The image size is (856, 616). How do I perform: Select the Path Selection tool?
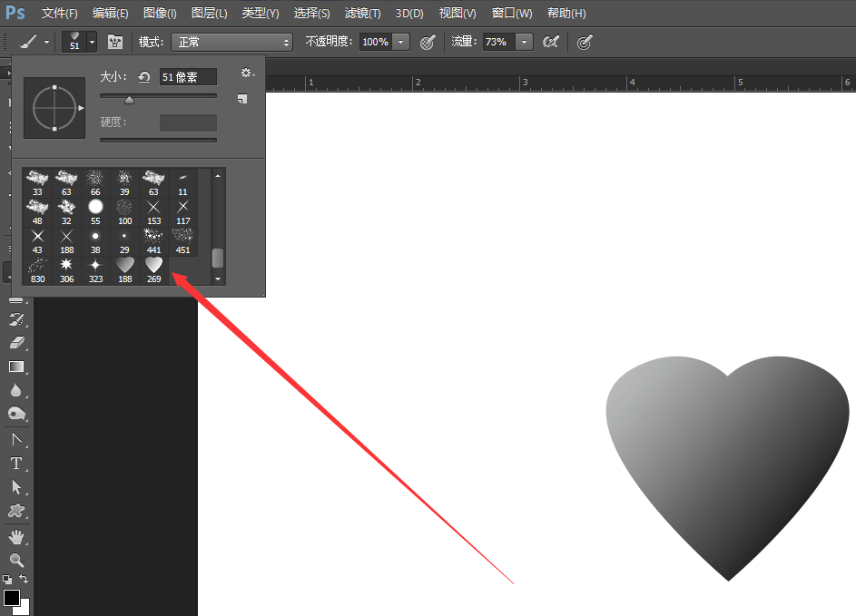point(16,486)
